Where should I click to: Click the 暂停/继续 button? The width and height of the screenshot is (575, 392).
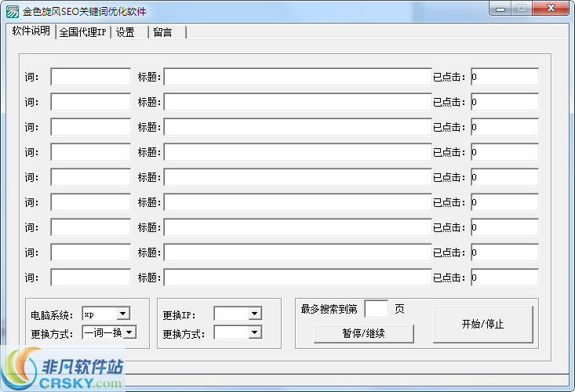[x=364, y=333]
